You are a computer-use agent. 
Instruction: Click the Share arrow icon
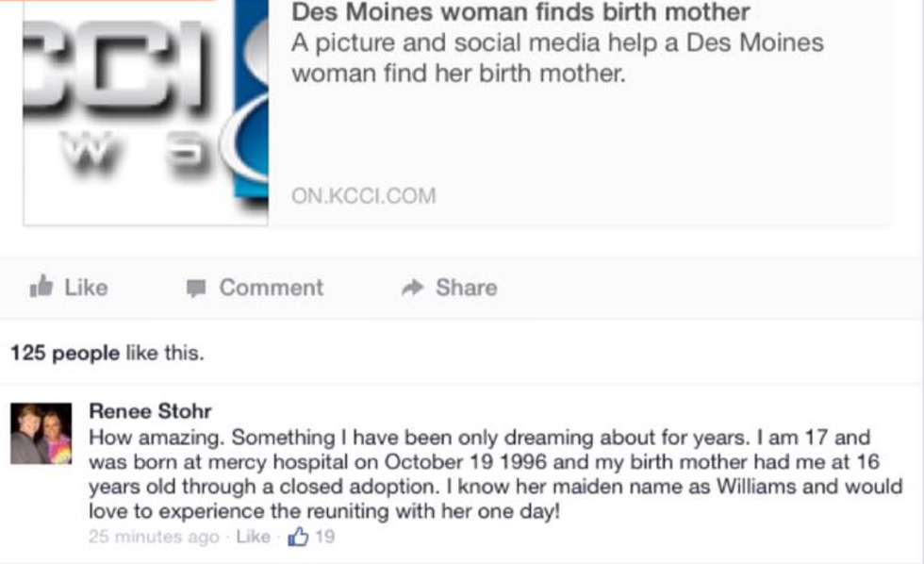(x=412, y=288)
